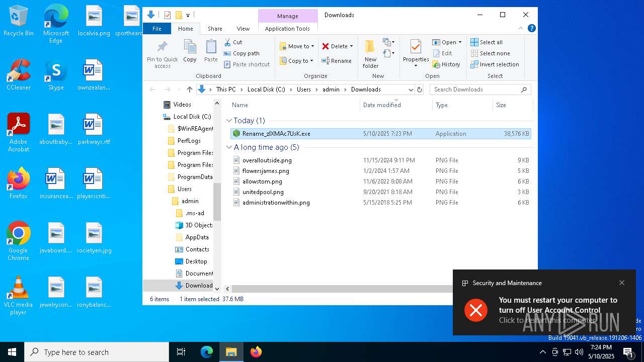Refresh the Downloads folder view
The height and width of the screenshot is (362, 644).
click(420, 89)
